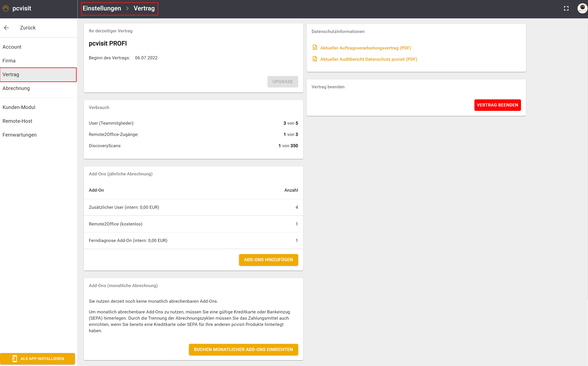Open the Account settings section
This screenshot has height=366, width=588.
click(x=12, y=47)
